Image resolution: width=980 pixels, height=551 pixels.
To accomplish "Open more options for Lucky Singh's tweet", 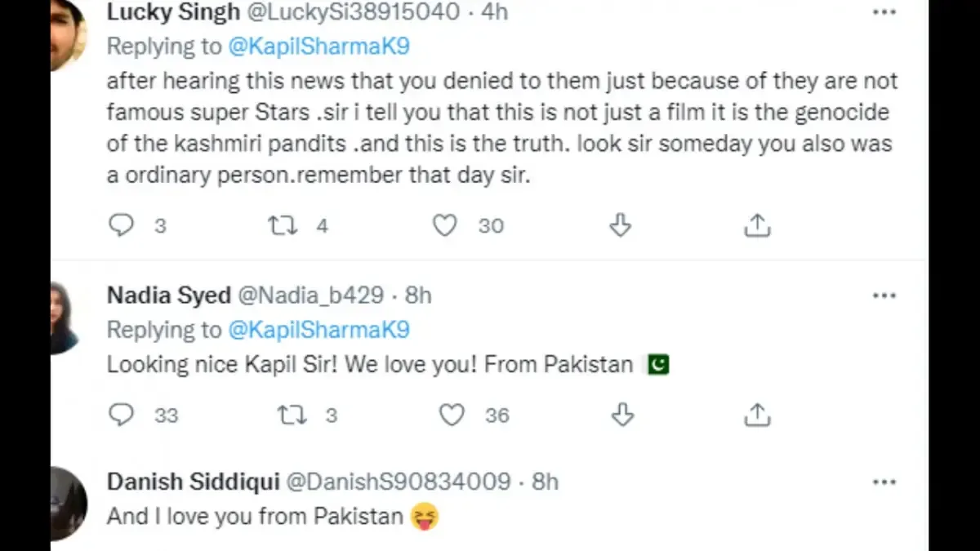I will 884,12.
